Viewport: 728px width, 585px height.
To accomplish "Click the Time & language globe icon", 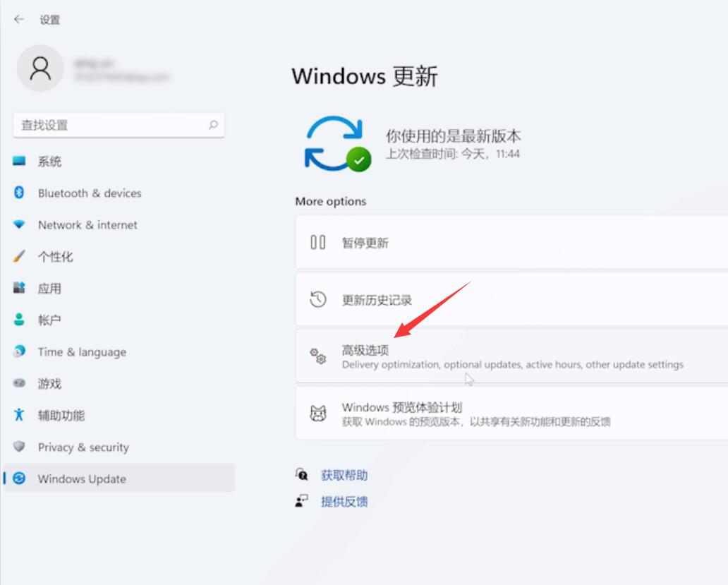I will [x=19, y=351].
